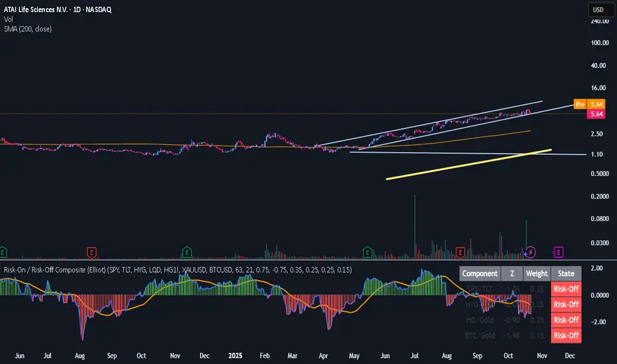
Task: Click Risk-Off state in HG/Gold row
Action: click(x=566, y=320)
